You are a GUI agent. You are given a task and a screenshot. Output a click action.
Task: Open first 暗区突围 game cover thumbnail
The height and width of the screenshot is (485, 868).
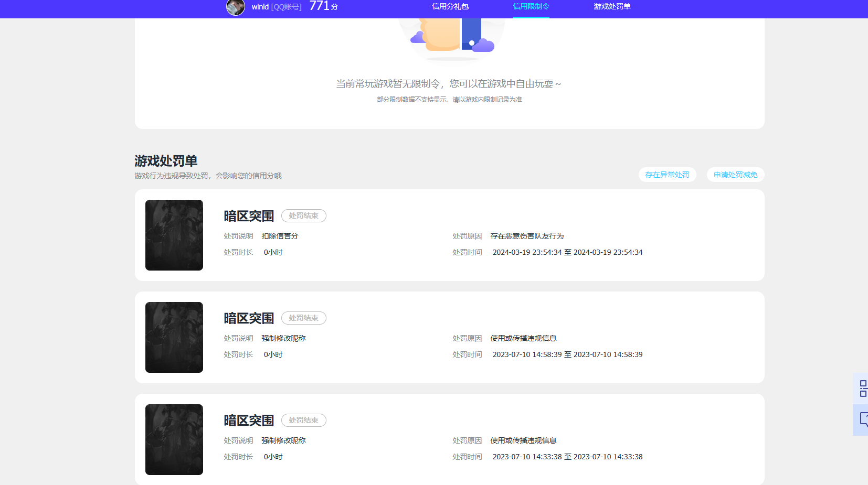[x=174, y=235]
